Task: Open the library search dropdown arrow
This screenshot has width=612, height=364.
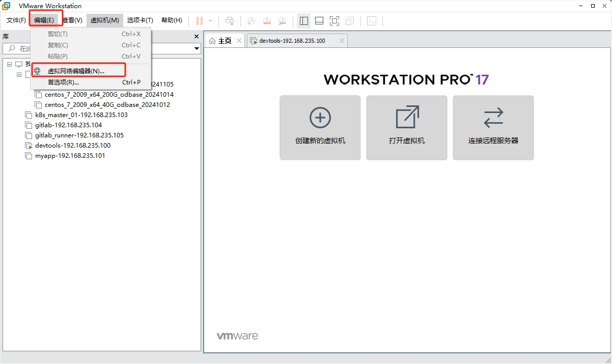Action: point(197,49)
